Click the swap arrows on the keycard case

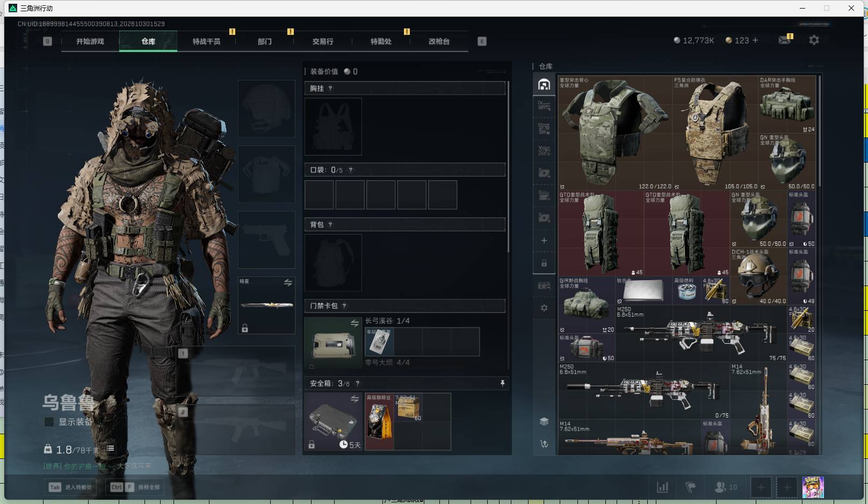[x=355, y=323]
